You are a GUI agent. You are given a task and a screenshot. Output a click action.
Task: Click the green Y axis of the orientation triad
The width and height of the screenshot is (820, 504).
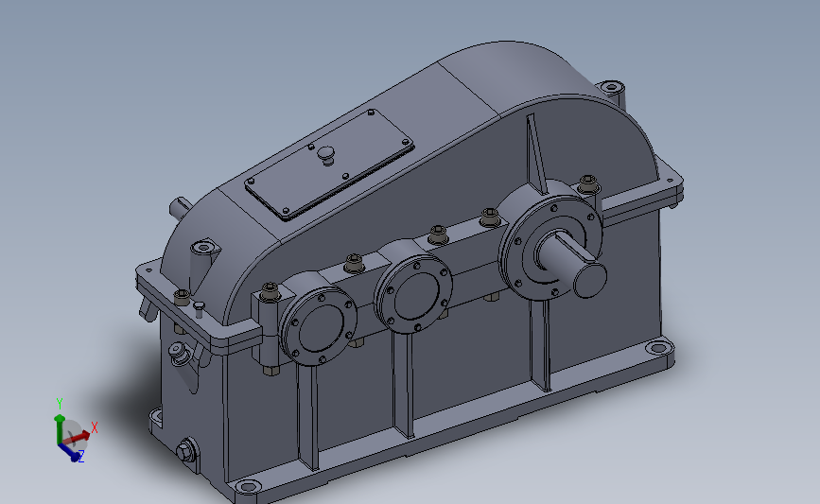[x=59, y=429]
